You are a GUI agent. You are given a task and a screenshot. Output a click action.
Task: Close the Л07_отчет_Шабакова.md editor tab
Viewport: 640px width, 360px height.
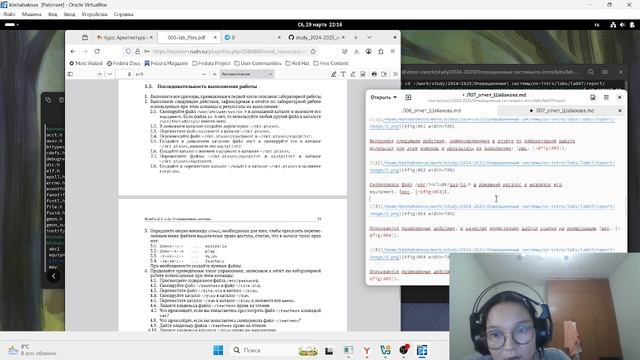click(x=620, y=111)
